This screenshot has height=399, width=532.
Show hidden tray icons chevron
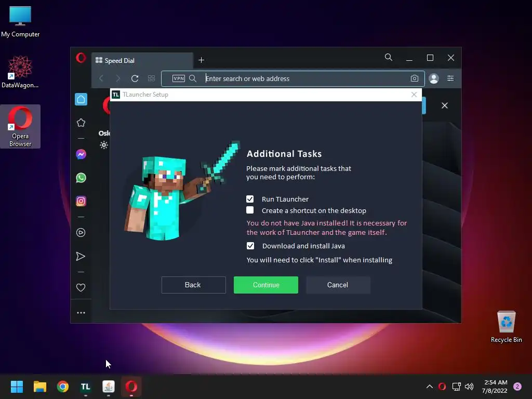pos(429,387)
